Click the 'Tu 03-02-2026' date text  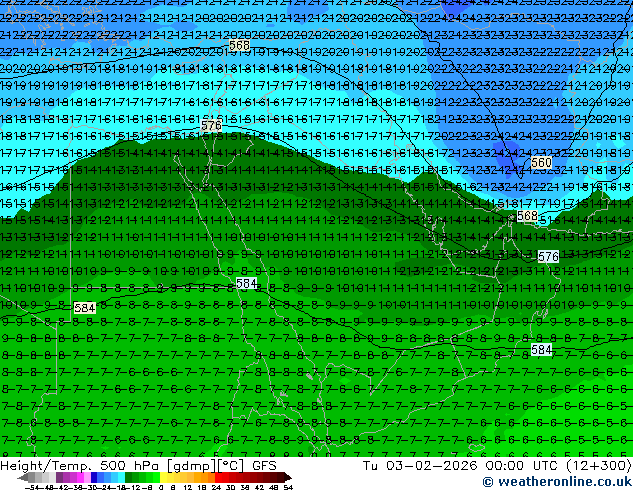click(x=420, y=466)
